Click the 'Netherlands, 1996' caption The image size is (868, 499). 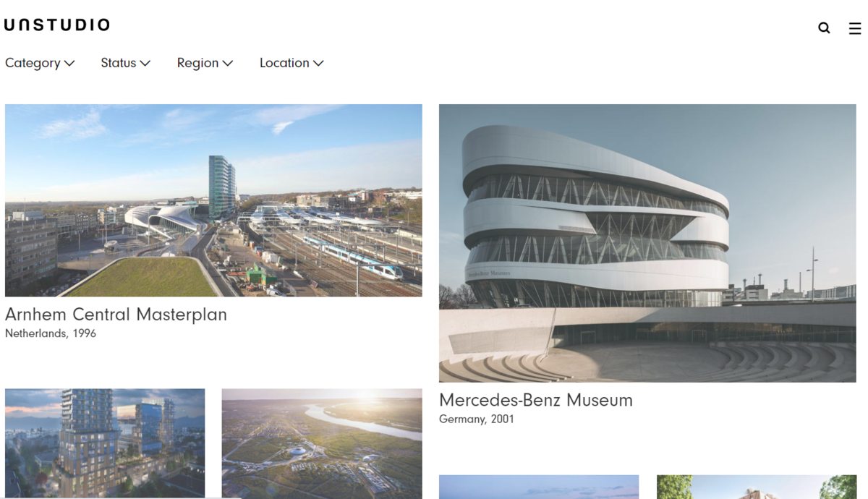[51, 333]
